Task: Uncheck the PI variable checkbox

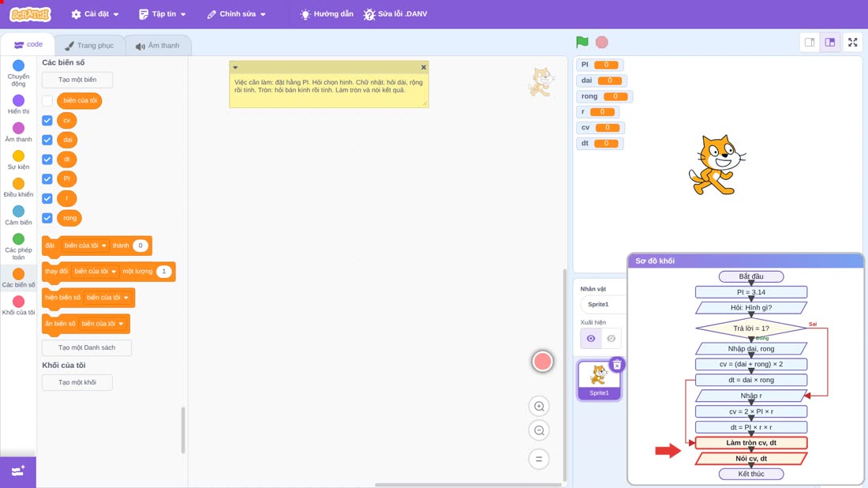Action: pos(47,179)
